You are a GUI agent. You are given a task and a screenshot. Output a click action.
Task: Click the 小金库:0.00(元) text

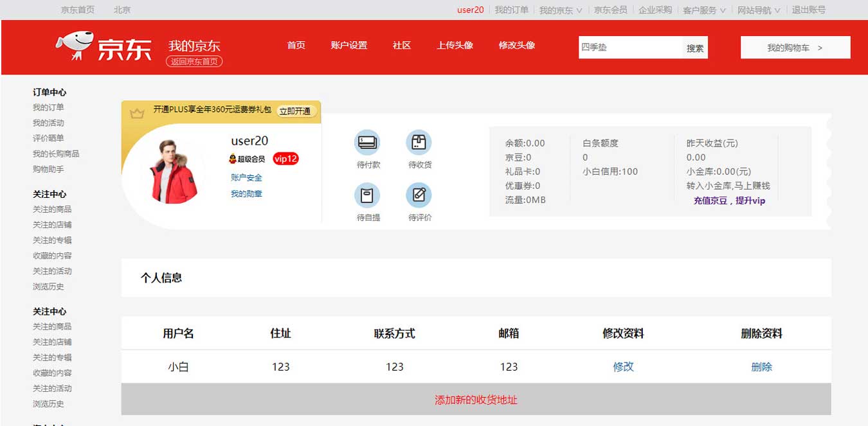click(718, 172)
